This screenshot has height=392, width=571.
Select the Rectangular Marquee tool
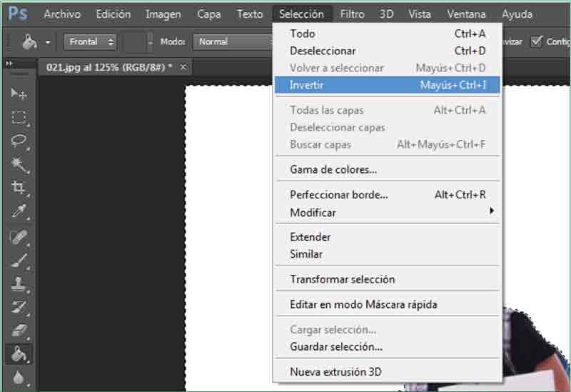point(19,118)
